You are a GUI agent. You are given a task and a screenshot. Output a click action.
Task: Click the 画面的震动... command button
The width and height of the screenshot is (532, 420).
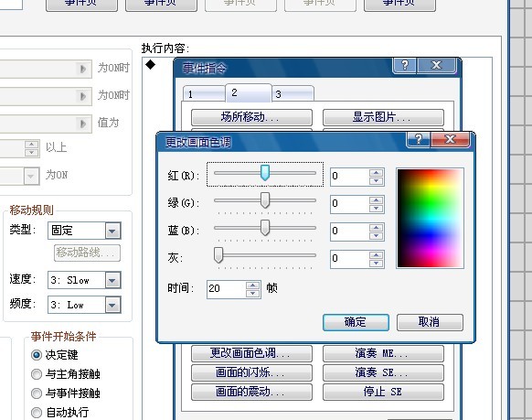(x=251, y=392)
